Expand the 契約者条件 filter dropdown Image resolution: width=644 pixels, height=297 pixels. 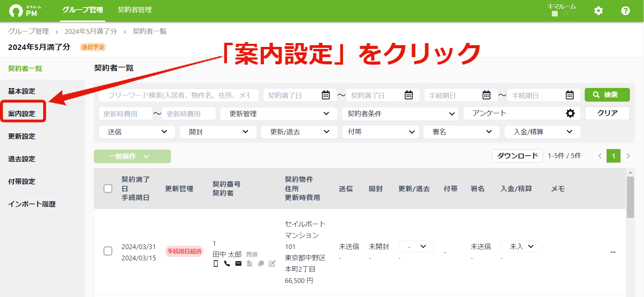point(400,114)
